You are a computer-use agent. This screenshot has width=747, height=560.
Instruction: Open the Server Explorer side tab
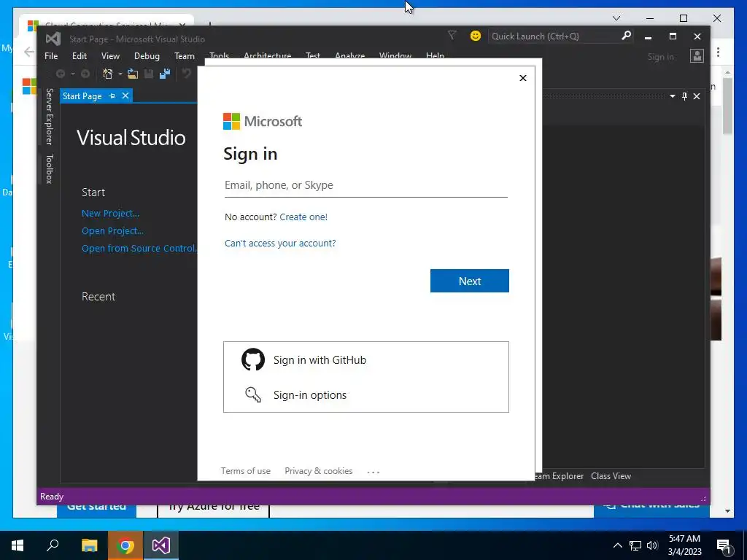coord(49,116)
